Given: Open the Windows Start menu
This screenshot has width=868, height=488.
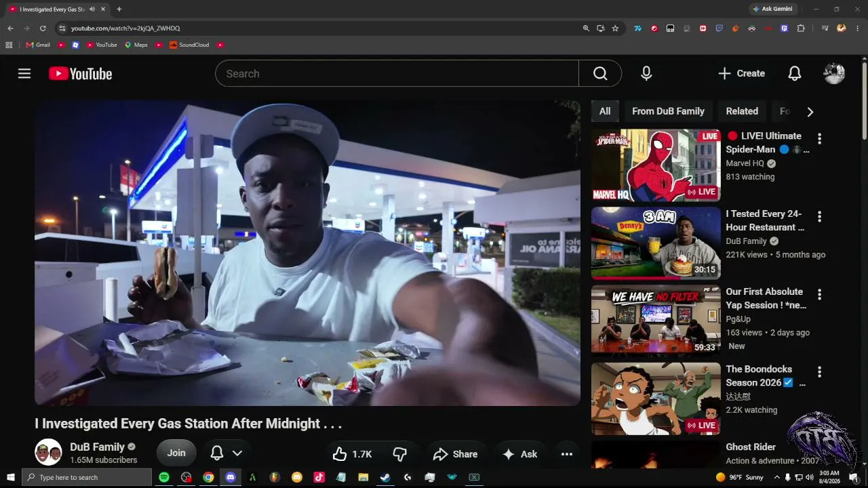Looking at the screenshot, I should (11, 477).
